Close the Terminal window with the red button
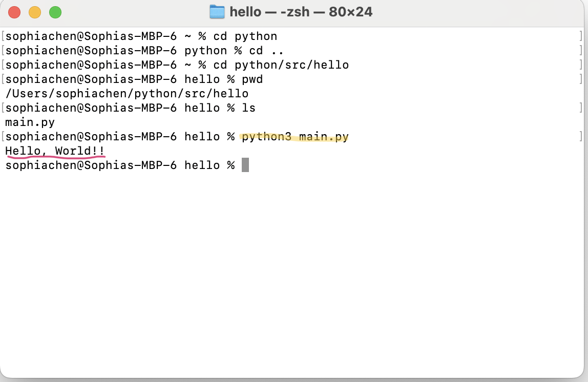The width and height of the screenshot is (588, 382). (14, 12)
